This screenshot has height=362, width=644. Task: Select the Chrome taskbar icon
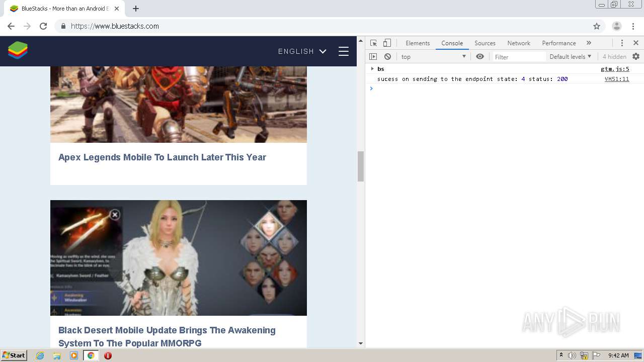(x=91, y=355)
